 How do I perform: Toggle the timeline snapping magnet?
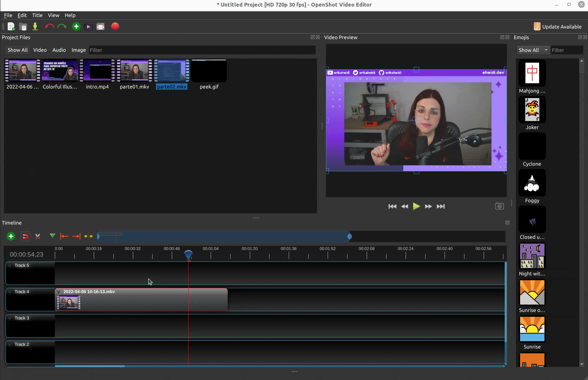pos(25,236)
